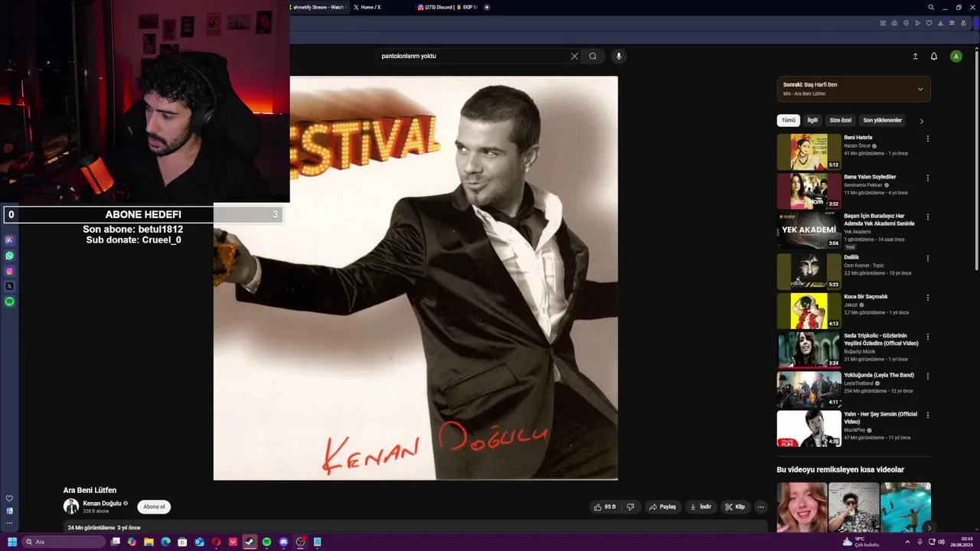Open the browser edit/notes pencil icon

[883, 23]
